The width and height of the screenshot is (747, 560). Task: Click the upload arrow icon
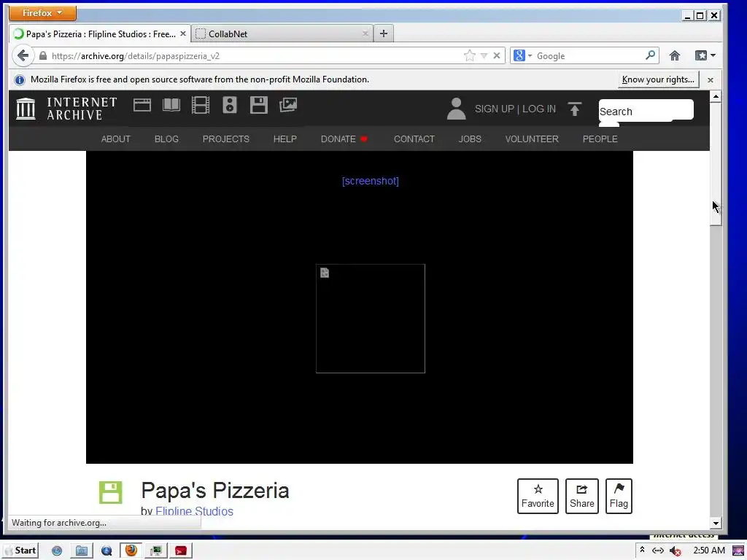[575, 109]
